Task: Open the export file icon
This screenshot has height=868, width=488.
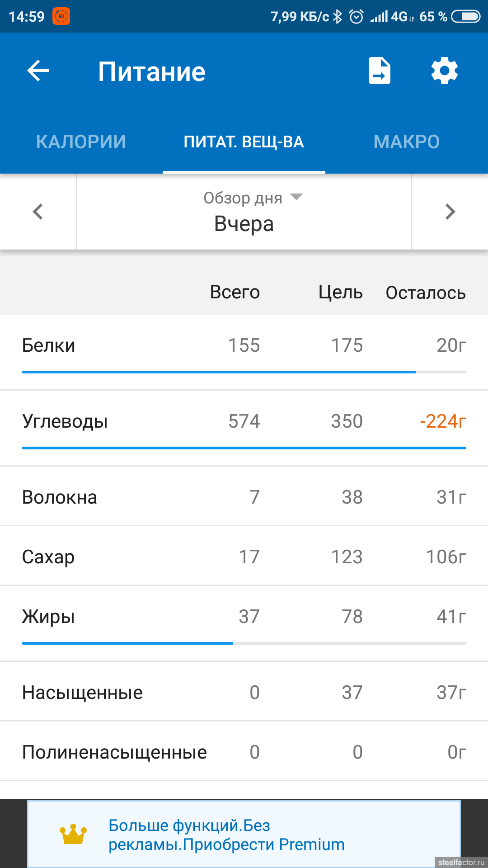Action: [x=379, y=71]
